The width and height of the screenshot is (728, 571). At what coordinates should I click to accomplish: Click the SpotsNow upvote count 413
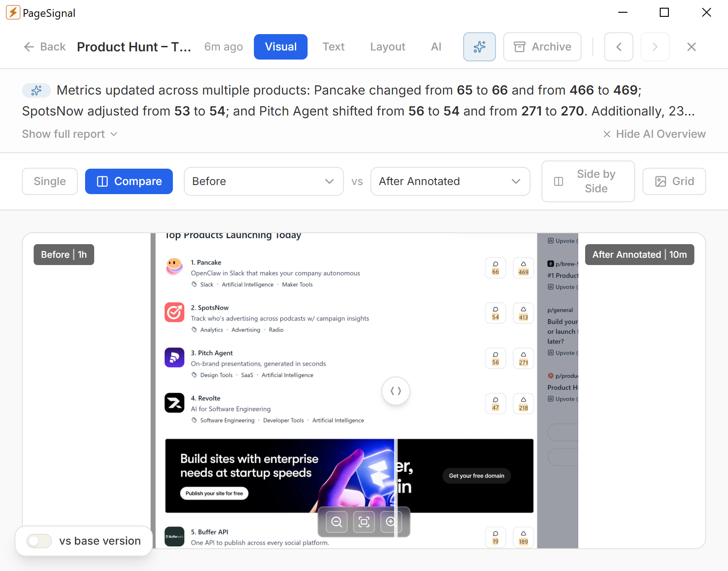523,313
